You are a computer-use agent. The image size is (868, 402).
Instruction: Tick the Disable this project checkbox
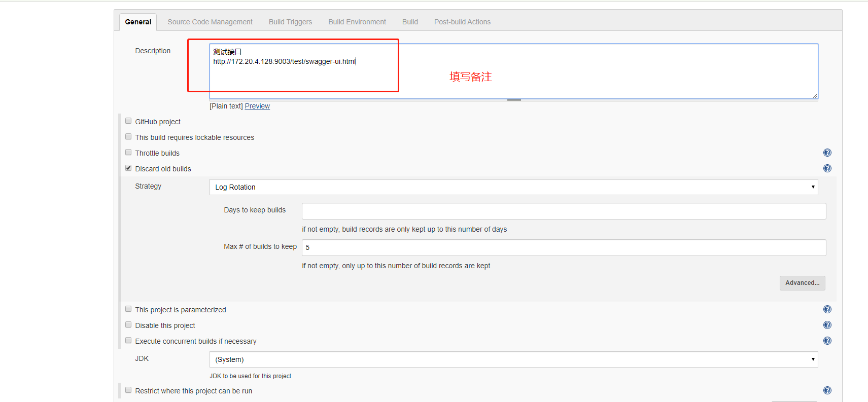[128, 325]
